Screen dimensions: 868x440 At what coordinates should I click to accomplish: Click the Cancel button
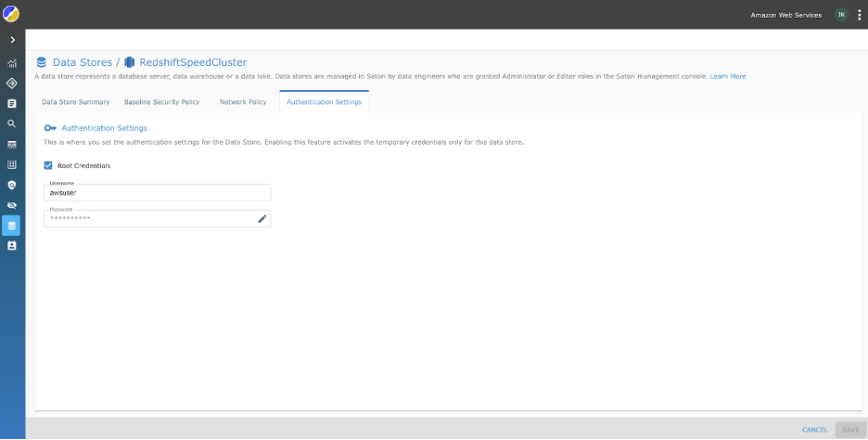(815, 430)
